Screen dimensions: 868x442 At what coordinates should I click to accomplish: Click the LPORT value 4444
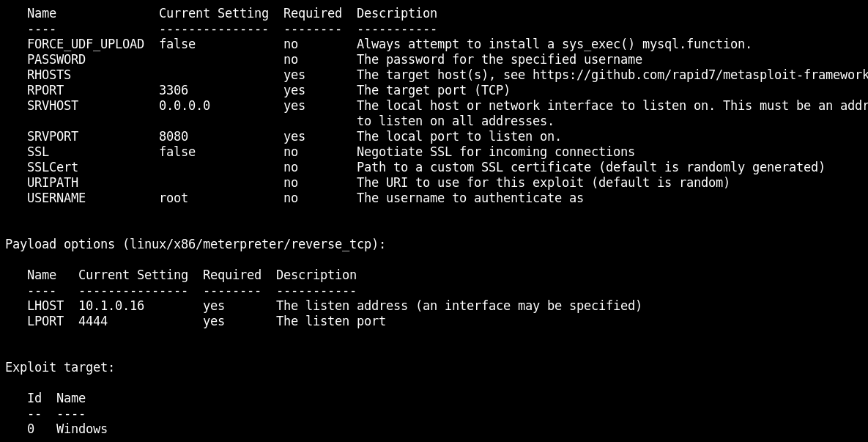(93, 321)
